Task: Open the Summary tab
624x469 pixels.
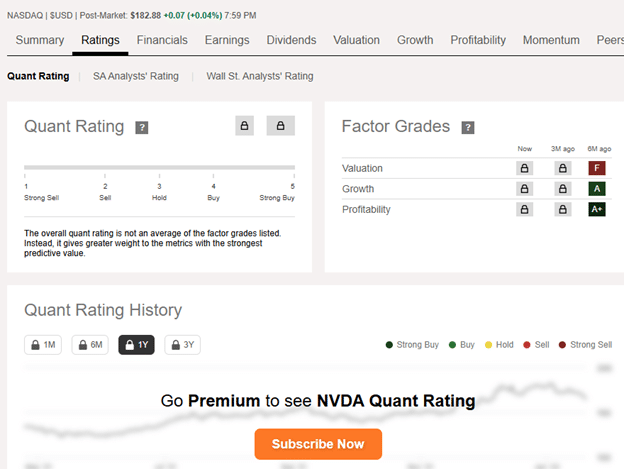Action: 40,40
